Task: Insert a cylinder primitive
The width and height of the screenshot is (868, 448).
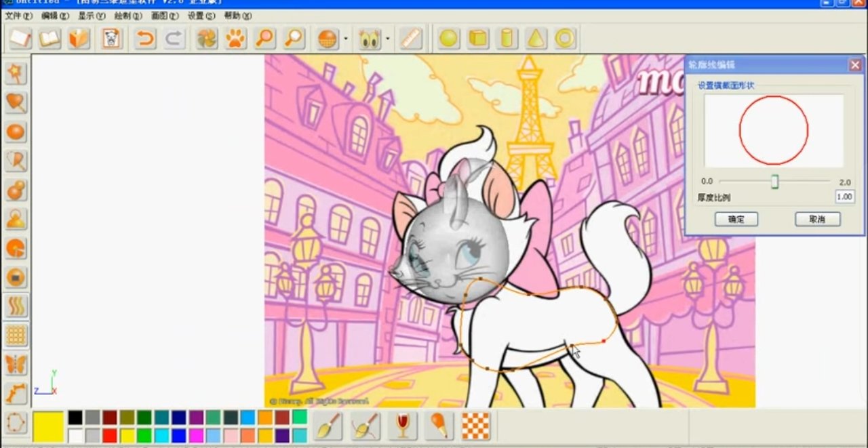Action: pos(507,39)
